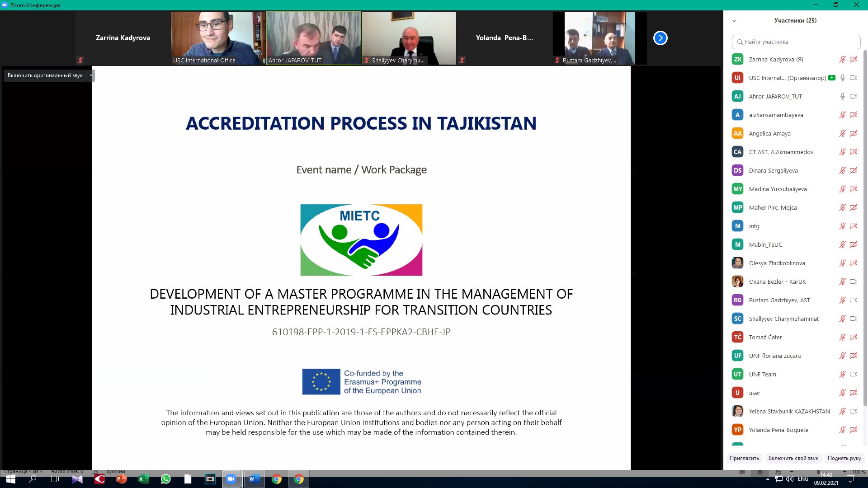
Task: Click Поднять руку button
Action: click(844, 458)
